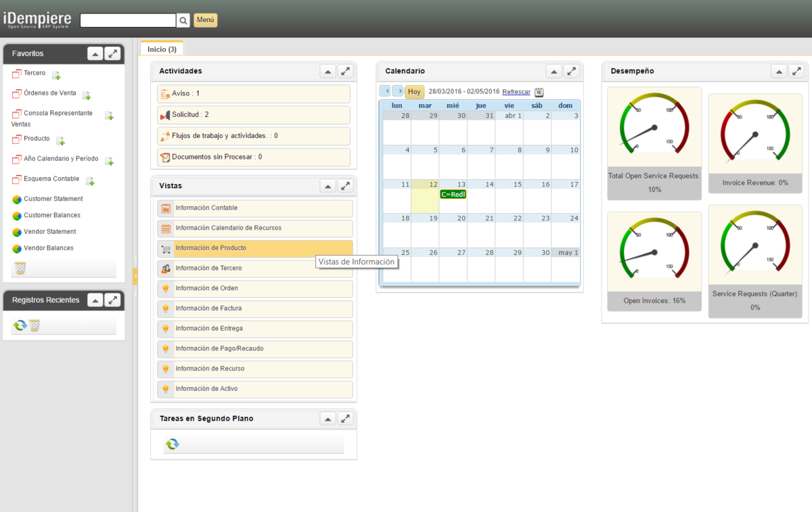Maximize the Desempeño panel
The width and height of the screenshot is (812, 512).
coord(796,71)
